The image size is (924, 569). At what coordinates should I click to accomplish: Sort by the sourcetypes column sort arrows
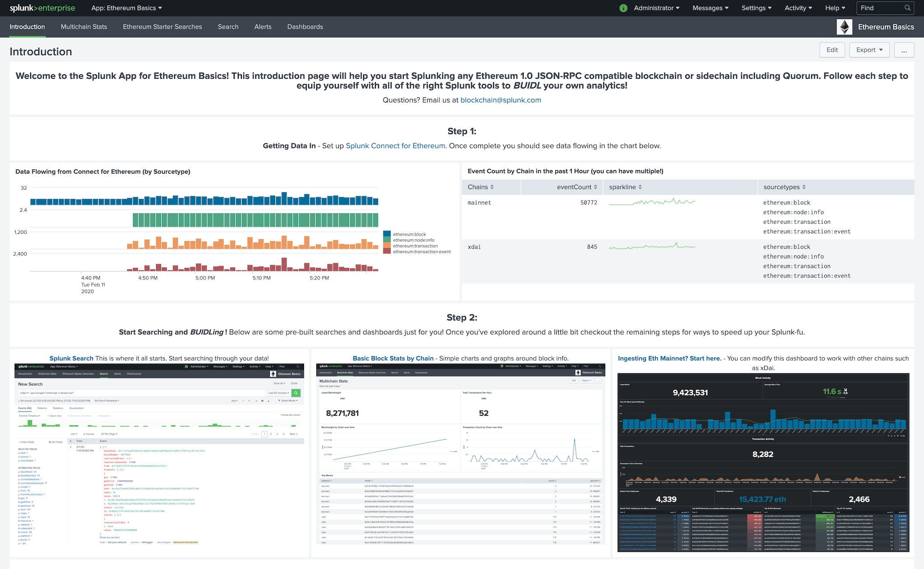coord(804,187)
